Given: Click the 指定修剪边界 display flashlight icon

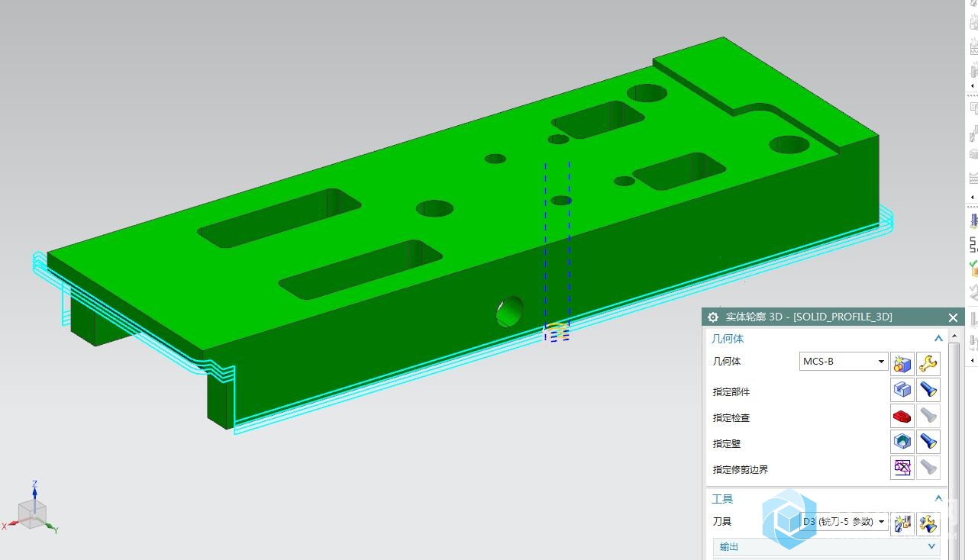Looking at the screenshot, I should click(928, 468).
